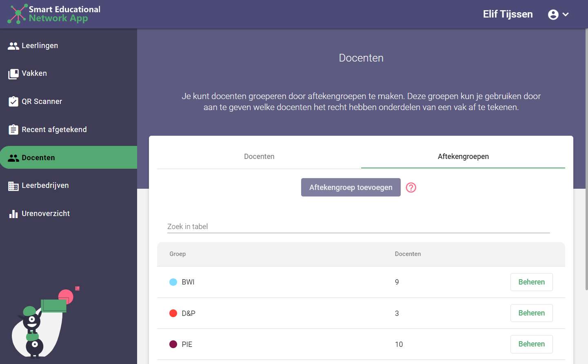Go to QR Scanner menu item
The image size is (588, 364).
pos(69,101)
